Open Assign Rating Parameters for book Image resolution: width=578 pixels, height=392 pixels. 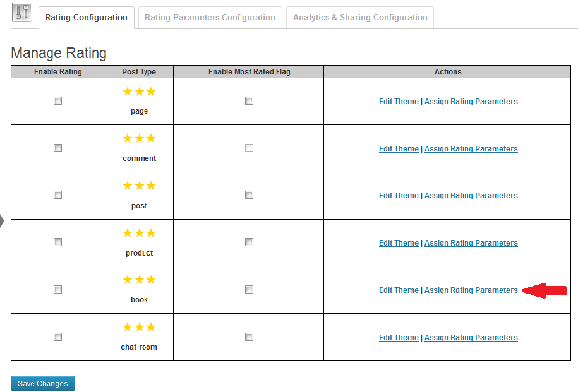(x=471, y=290)
